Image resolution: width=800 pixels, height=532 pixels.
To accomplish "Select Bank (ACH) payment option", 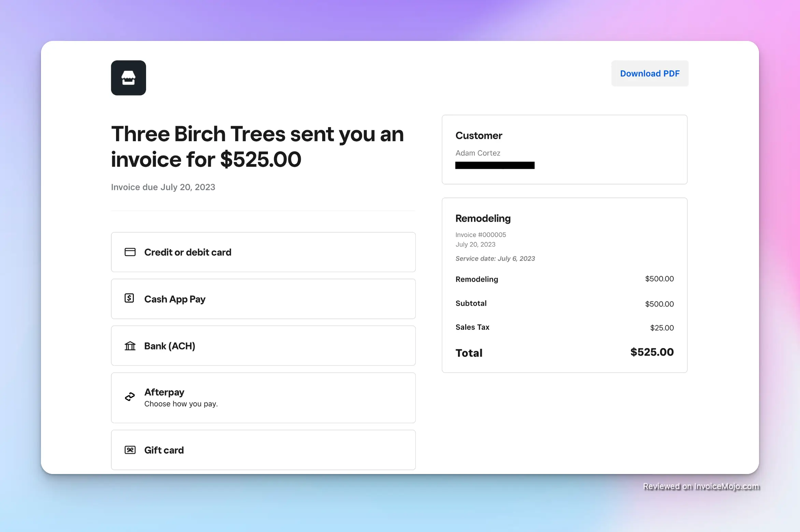I will pos(263,345).
